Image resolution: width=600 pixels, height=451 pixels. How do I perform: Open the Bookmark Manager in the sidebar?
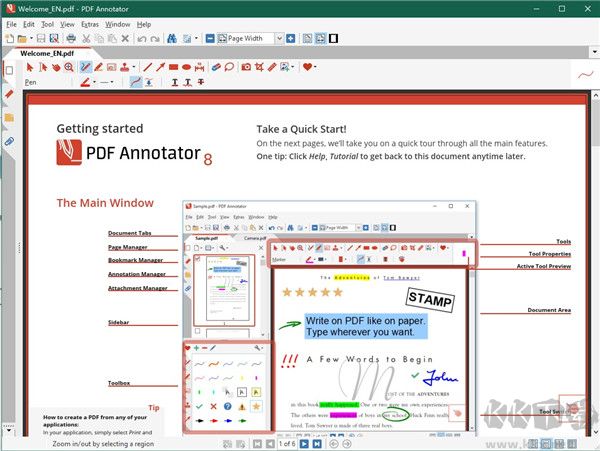pyautogui.click(x=9, y=94)
